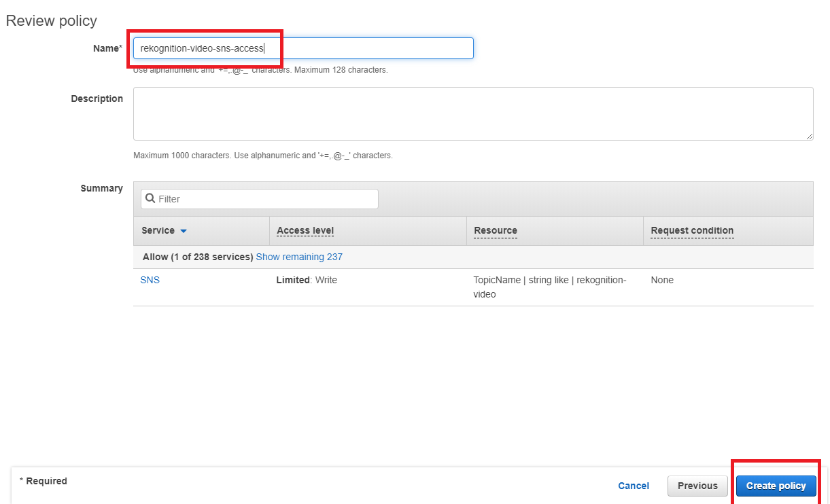Sort by the Service column header

click(x=158, y=230)
